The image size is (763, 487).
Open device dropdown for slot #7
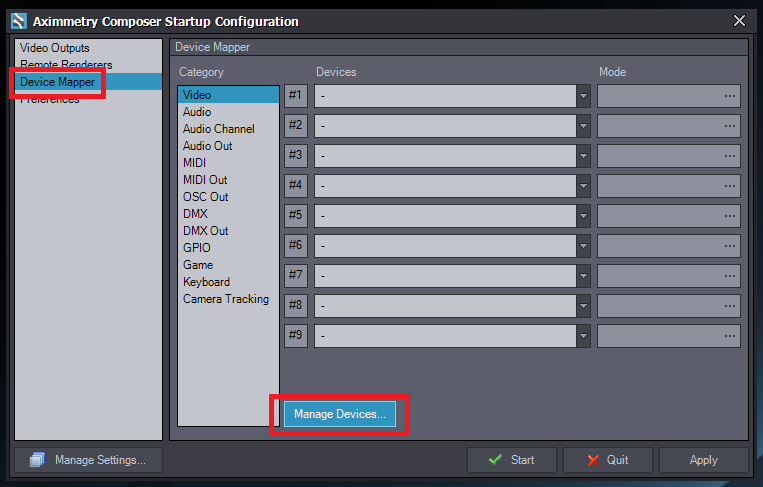click(x=583, y=276)
